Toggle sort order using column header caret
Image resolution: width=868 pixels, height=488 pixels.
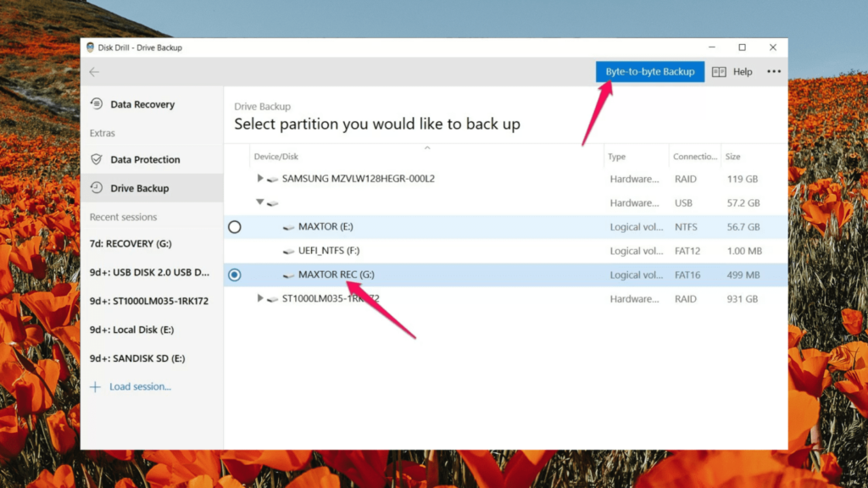click(427, 147)
